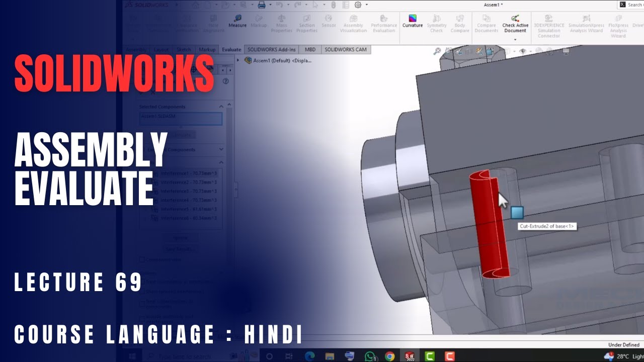Click the Search commands box
The image size is (644, 362).
tap(631, 5)
